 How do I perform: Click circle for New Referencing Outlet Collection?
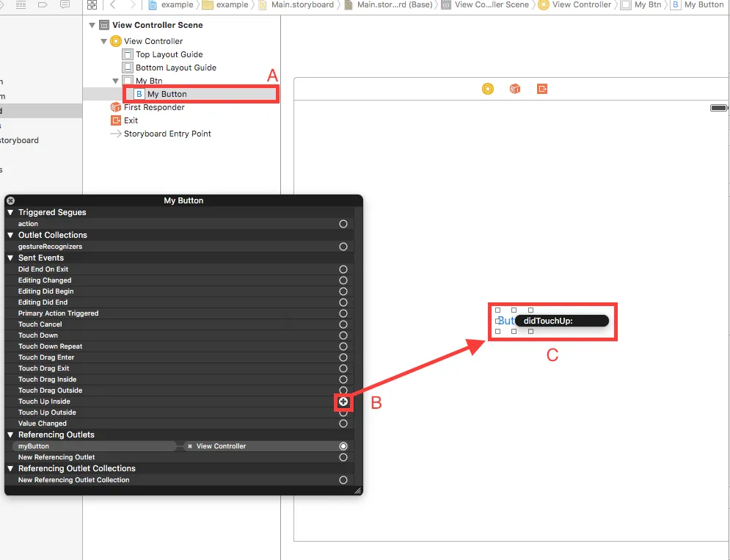click(343, 480)
